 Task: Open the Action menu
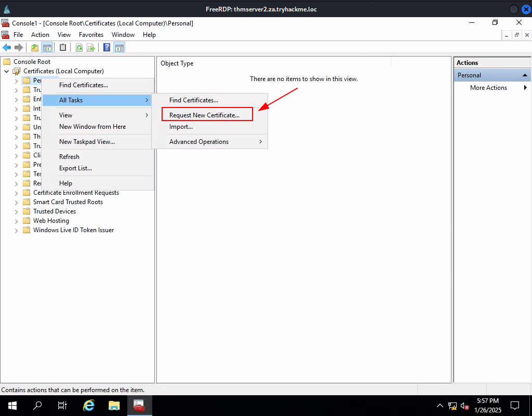click(40, 35)
